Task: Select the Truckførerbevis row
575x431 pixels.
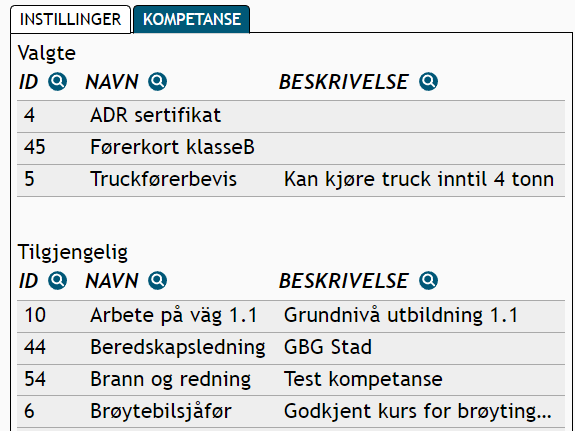Action: [x=291, y=180]
